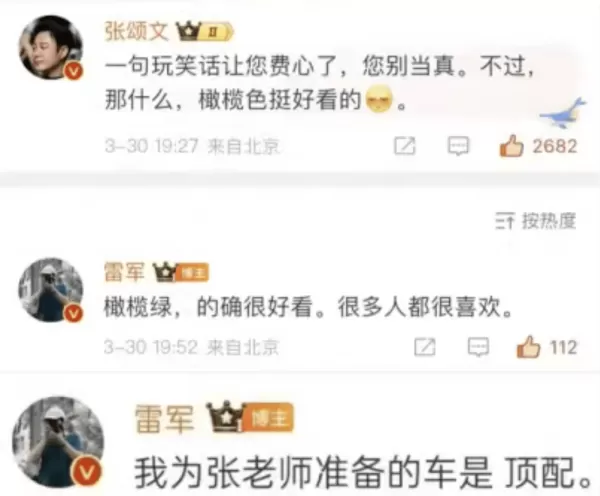Click the 博主 tag on bottom 雷军 comment
Viewport: 600px width, 496px height.
coord(269,418)
